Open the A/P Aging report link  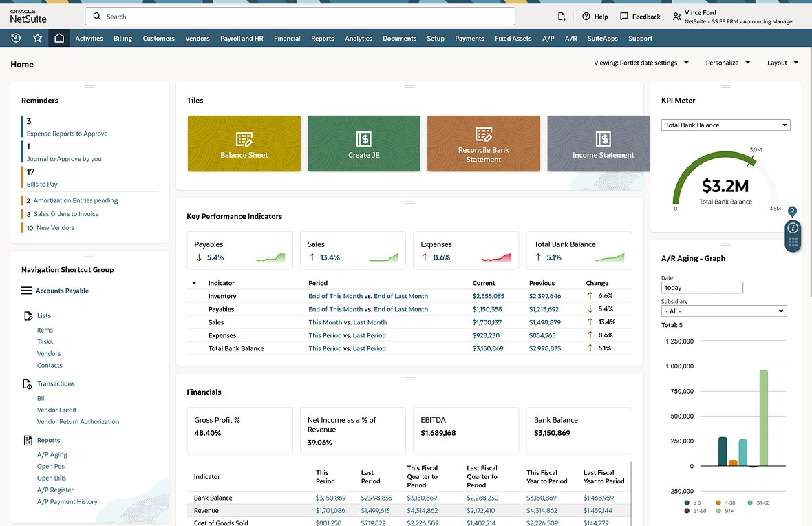[52, 454]
